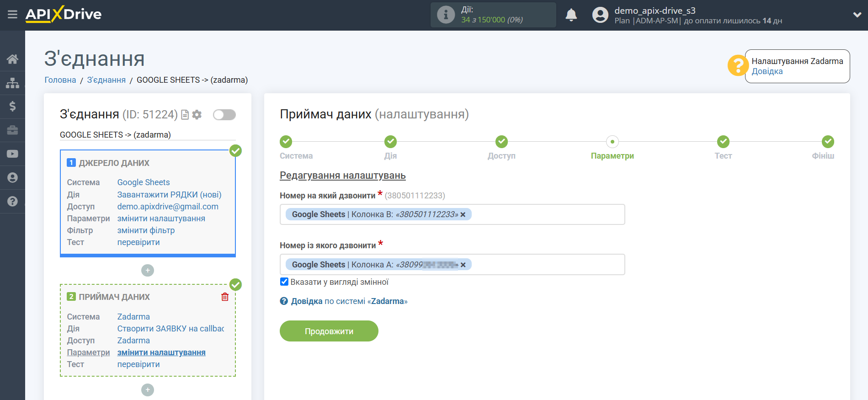Click the Продовжити button
Image resolution: width=868 pixels, height=400 pixels.
point(329,331)
